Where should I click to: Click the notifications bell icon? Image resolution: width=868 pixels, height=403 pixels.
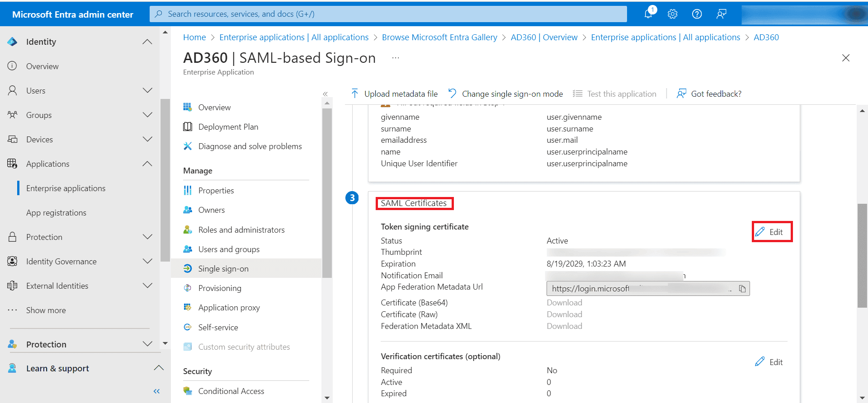click(648, 14)
